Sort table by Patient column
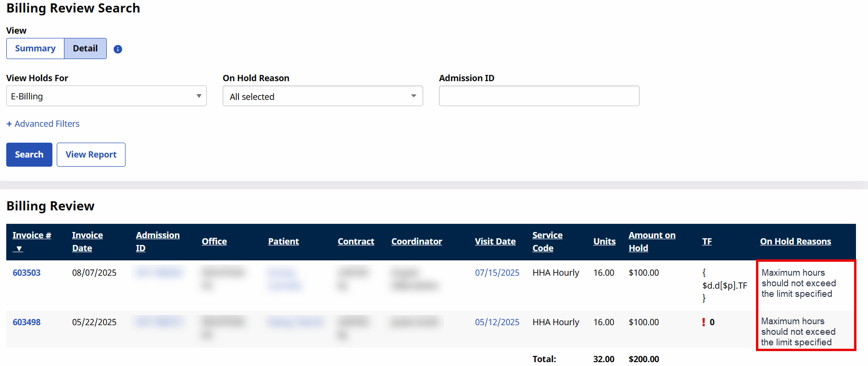The image size is (868, 366). pyautogui.click(x=283, y=242)
